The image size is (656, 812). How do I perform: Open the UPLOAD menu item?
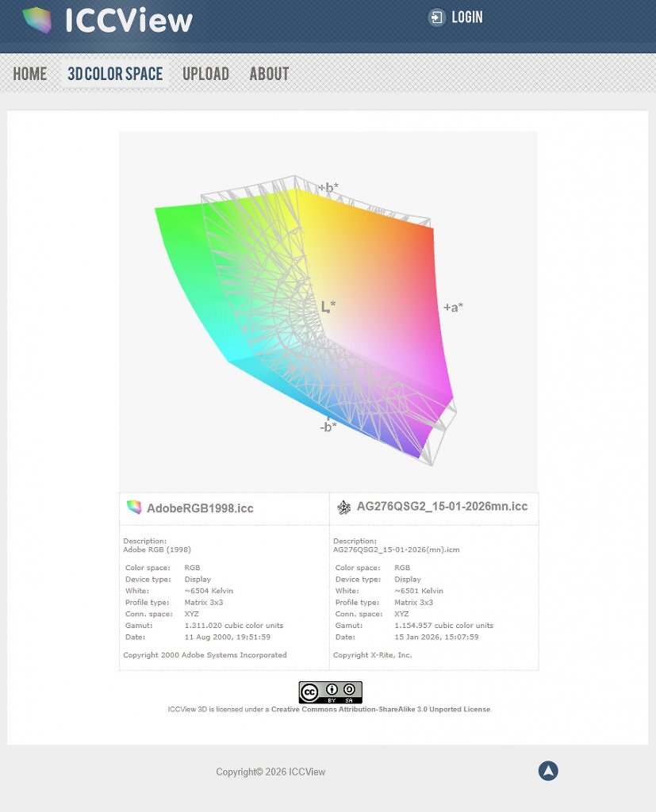tap(205, 74)
